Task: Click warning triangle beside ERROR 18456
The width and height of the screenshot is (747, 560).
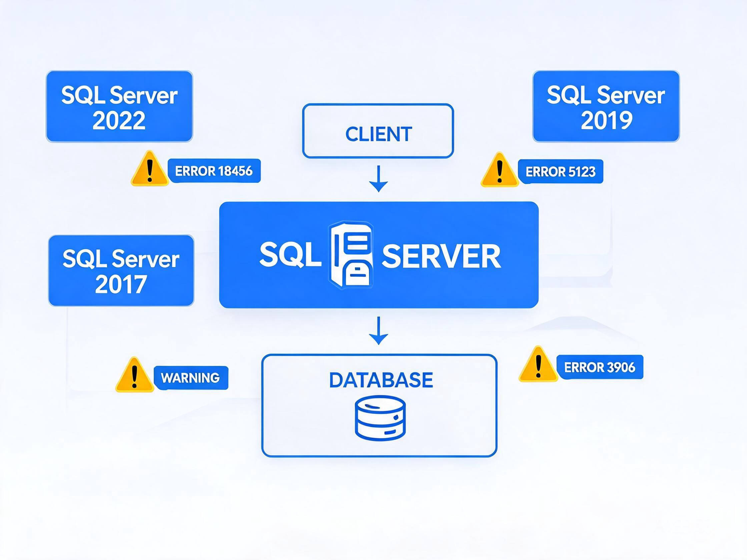Action: click(x=150, y=168)
